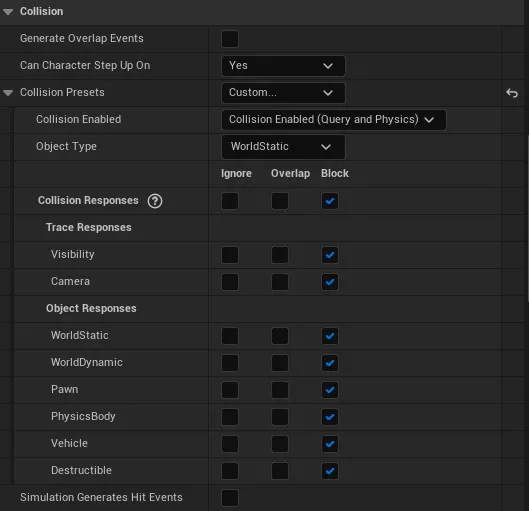This screenshot has height=511, width=529.
Task: Click the Collision Responses help question icon
Action: pos(155,201)
